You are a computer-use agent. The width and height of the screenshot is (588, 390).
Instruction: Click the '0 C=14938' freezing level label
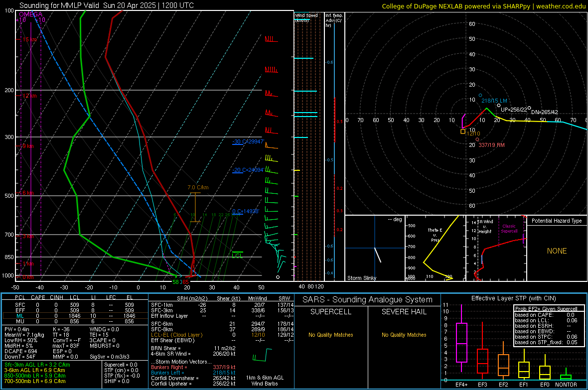[x=246, y=211]
